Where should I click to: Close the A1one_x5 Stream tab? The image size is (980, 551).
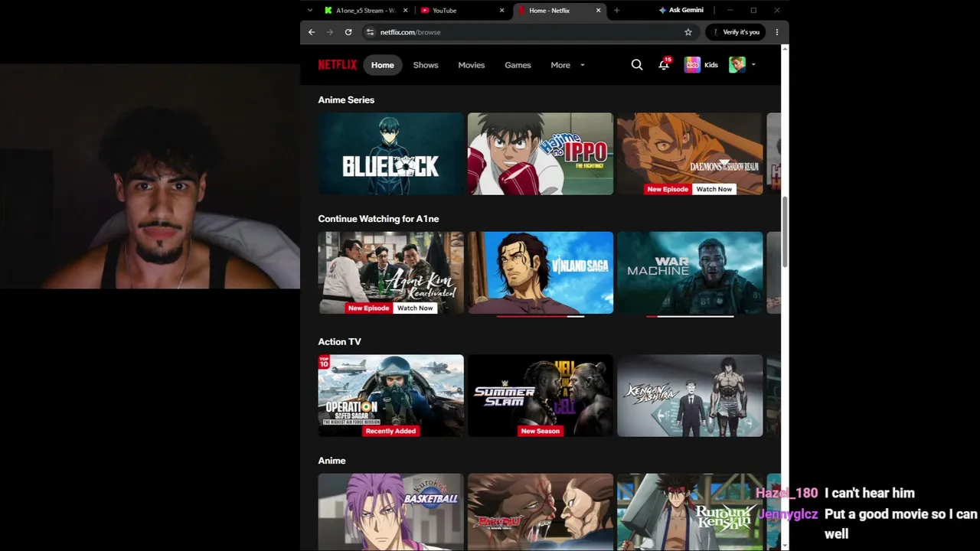tap(406, 10)
